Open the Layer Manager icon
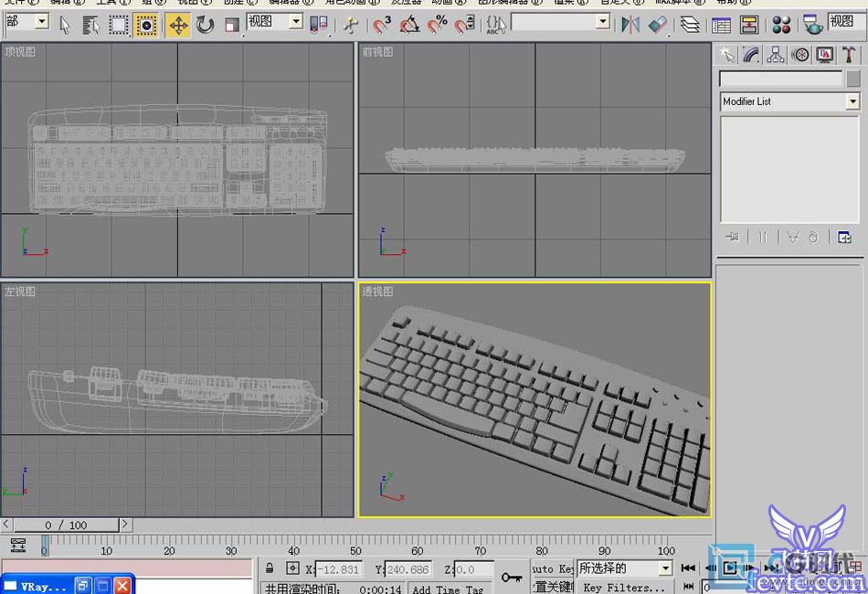This screenshot has width=868, height=594. [690, 25]
